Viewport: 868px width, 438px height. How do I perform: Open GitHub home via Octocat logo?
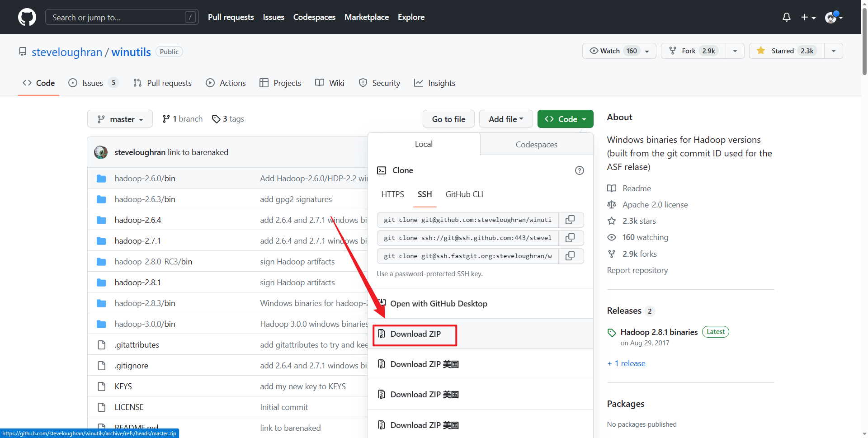pos(27,17)
